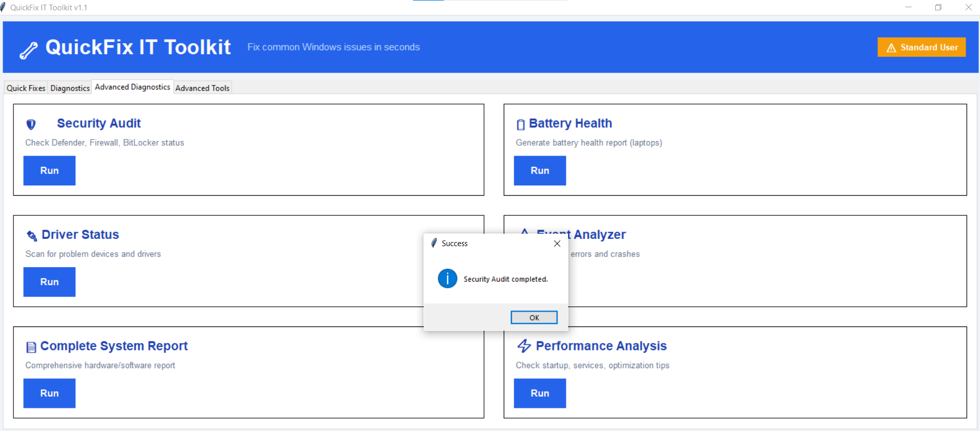Screen dimensions: 980x431
Task: Click the feather icon in Success dialog title
Action: 434,243
